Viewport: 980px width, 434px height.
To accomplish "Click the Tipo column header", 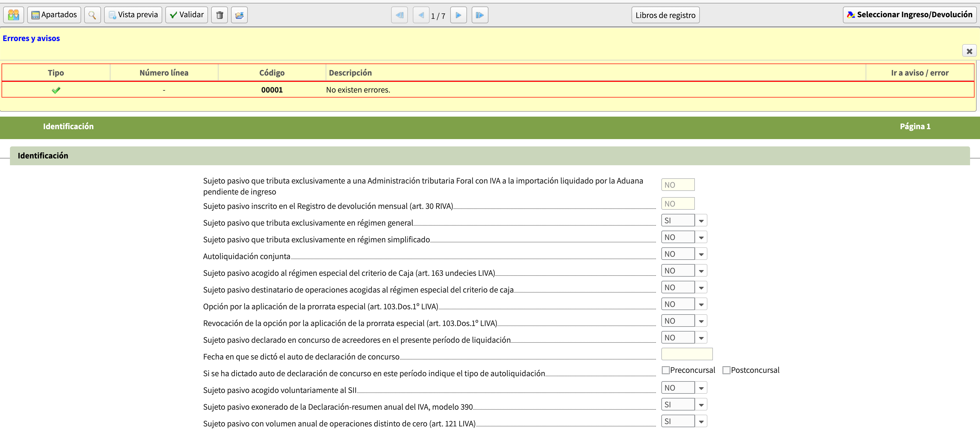I will (56, 73).
